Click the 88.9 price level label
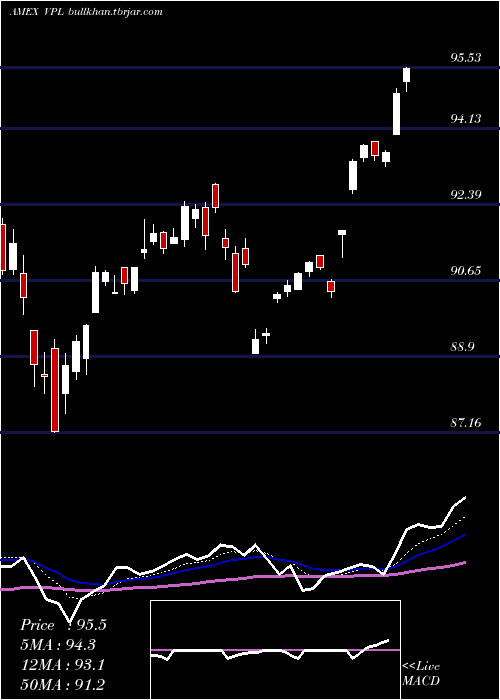Image resolution: width=500 pixels, height=700 pixels. coord(462,346)
